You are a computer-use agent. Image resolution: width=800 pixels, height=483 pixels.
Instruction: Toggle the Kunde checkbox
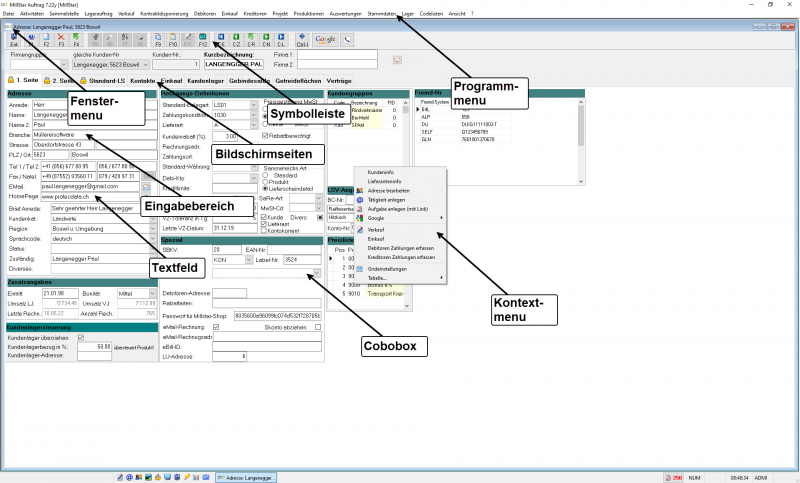click(x=264, y=217)
